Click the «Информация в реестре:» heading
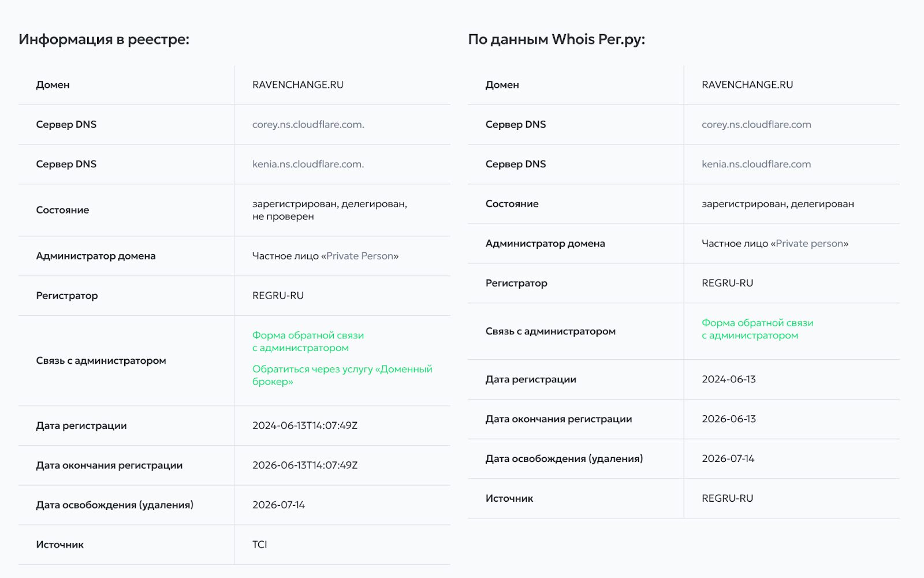The width and height of the screenshot is (924, 578). [x=104, y=39]
